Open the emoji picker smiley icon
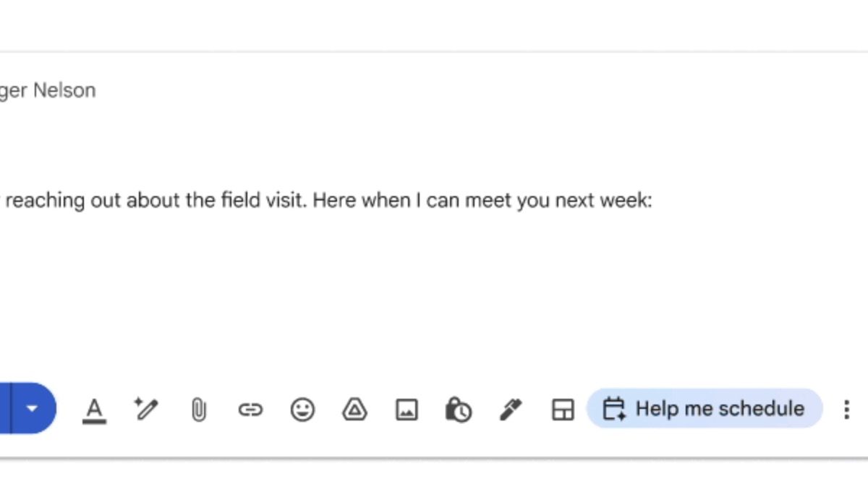The image size is (868, 482). coord(302,410)
